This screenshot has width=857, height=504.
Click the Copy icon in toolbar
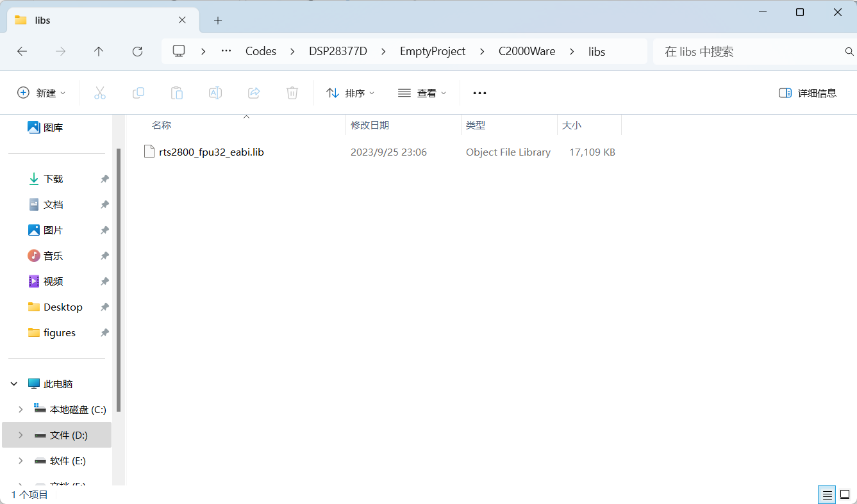tap(138, 93)
